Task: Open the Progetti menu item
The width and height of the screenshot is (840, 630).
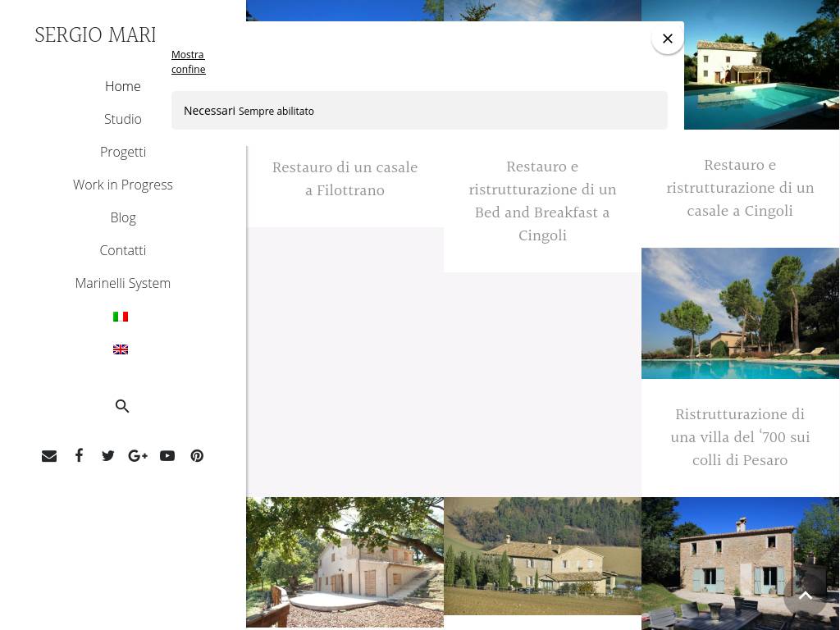Action: click(x=123, y=152)
